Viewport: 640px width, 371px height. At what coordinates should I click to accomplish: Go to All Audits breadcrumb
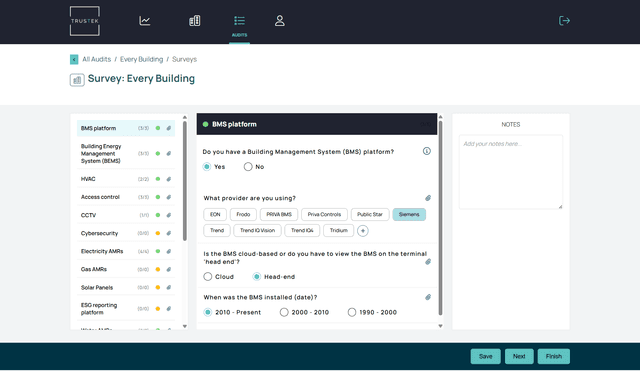pyautogui.click(x=96, y=59)
